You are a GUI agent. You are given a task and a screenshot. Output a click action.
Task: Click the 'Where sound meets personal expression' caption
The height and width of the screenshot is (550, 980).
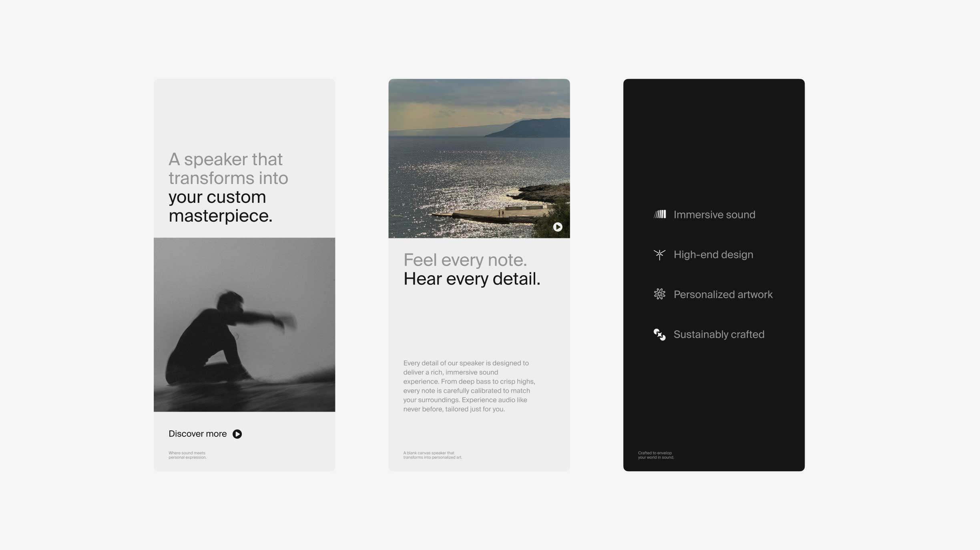coord(187,455)
